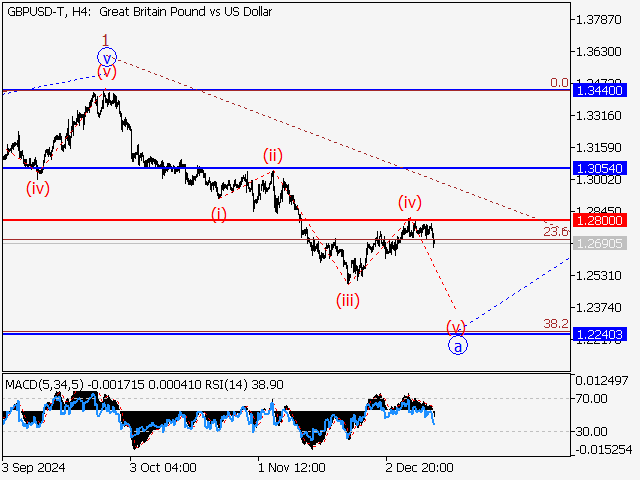Screen dimensions: 640x480
Task: Select the red (v) label above circled 'a'
Action: [x=456, y=326]
